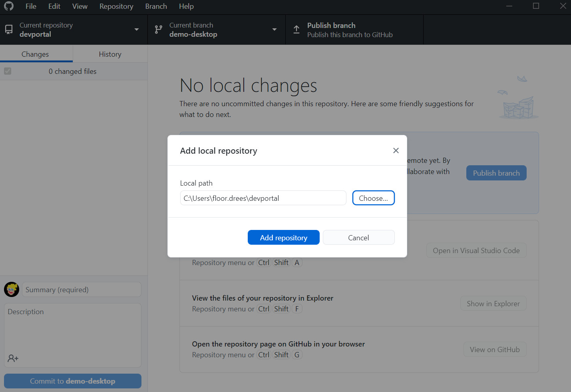This screenshot has width=571, height=392.
Task: Switch to the Changes tab
Action: click(35, 54)
